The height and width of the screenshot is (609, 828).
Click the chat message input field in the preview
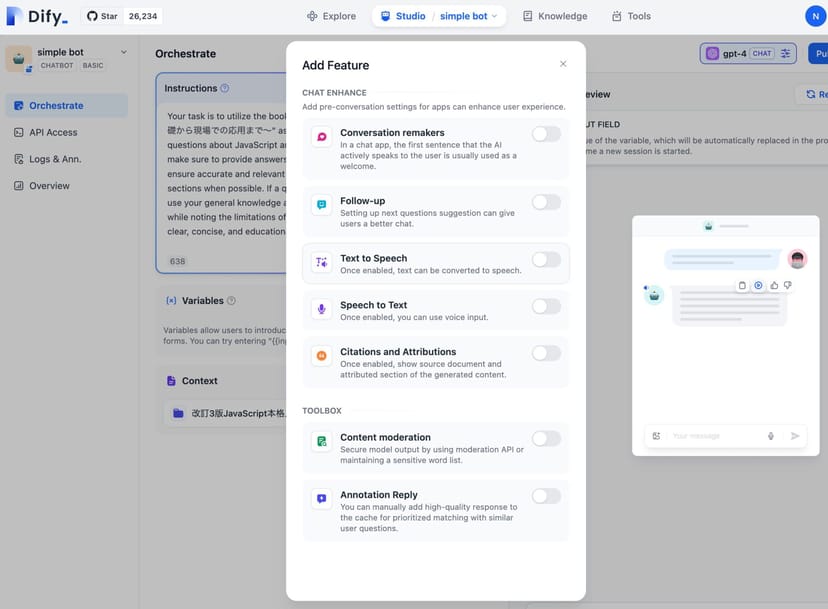click(x=712, y=436)
